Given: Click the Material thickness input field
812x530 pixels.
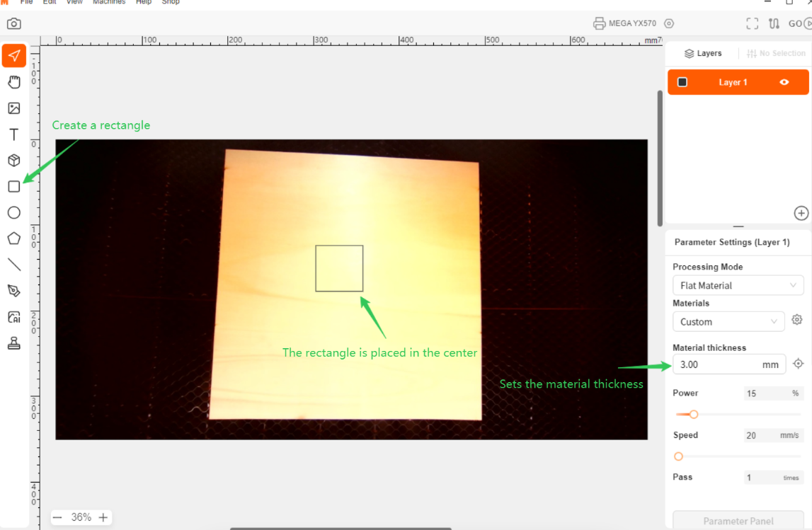Looking at the screenshot, I should click(x=729, y=364).
